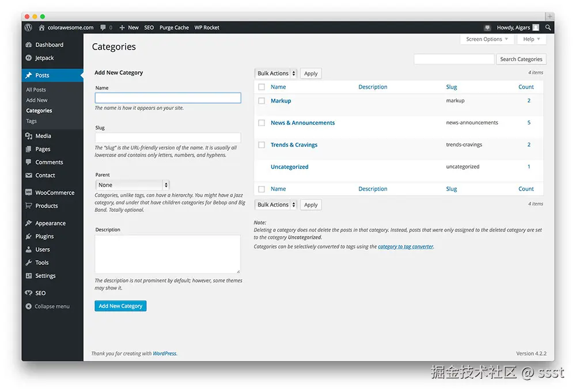Click the home icon beside colorawesome.com

click(41, 28)
